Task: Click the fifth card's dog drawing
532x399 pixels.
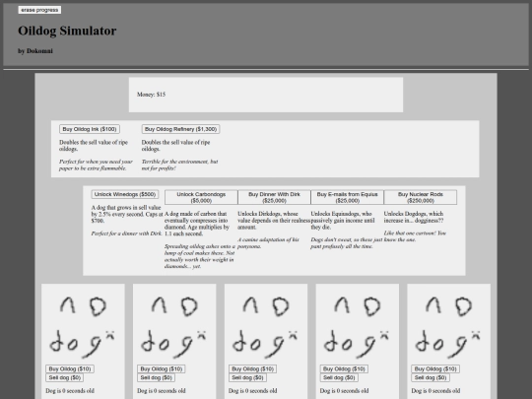Action: point(448,326)
